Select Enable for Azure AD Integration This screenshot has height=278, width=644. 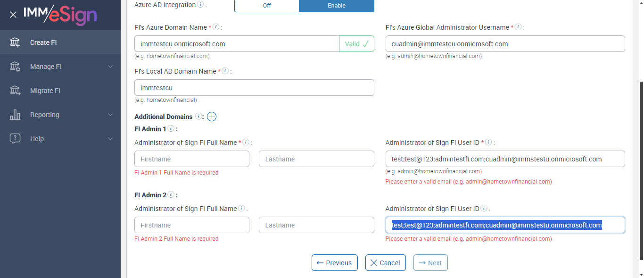(337, 6)
